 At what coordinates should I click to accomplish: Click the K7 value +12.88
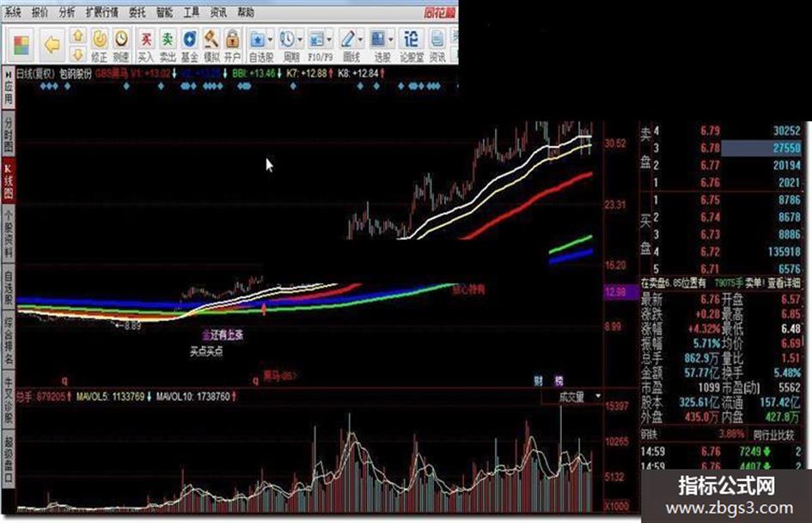pyautogui.click(x=313, y=74)
